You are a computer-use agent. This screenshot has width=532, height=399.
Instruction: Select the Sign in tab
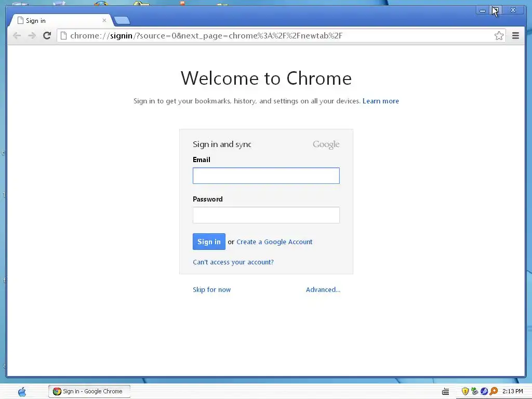click(61, 20)
